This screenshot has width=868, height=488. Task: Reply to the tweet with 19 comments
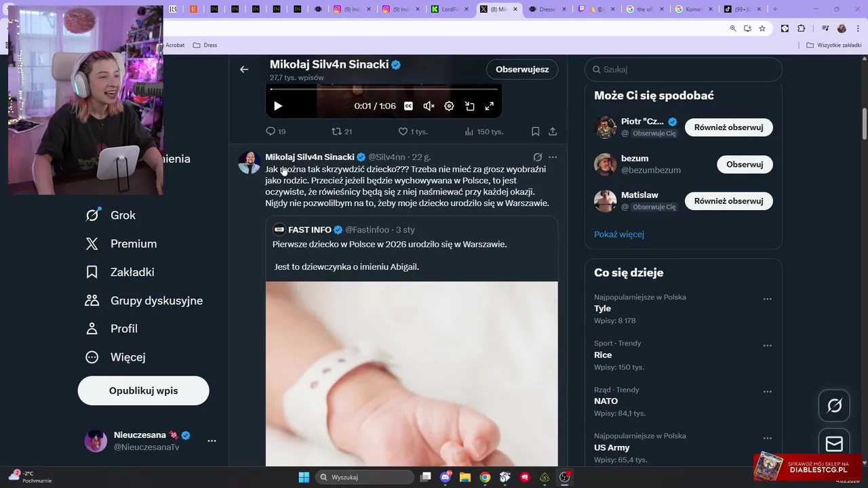coord(275,131)
